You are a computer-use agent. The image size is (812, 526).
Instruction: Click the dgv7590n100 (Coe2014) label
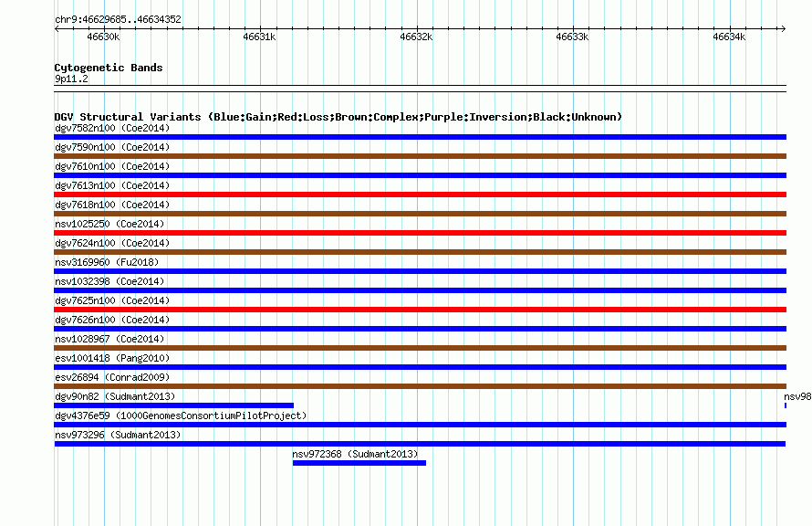coord(112,147)
